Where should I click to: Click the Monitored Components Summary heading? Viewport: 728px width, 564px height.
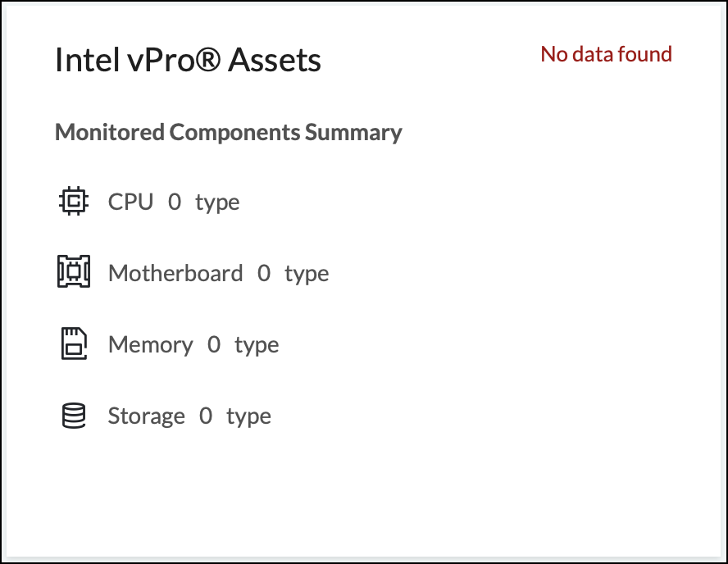[228, 132]
